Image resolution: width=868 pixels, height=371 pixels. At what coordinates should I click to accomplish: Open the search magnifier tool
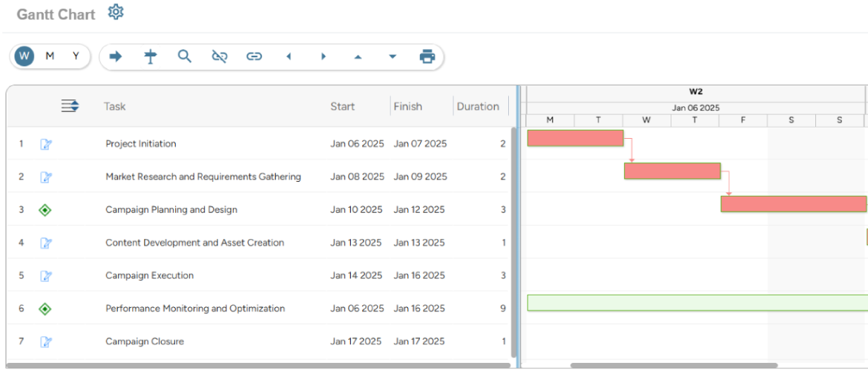click(x=184, y=56)
